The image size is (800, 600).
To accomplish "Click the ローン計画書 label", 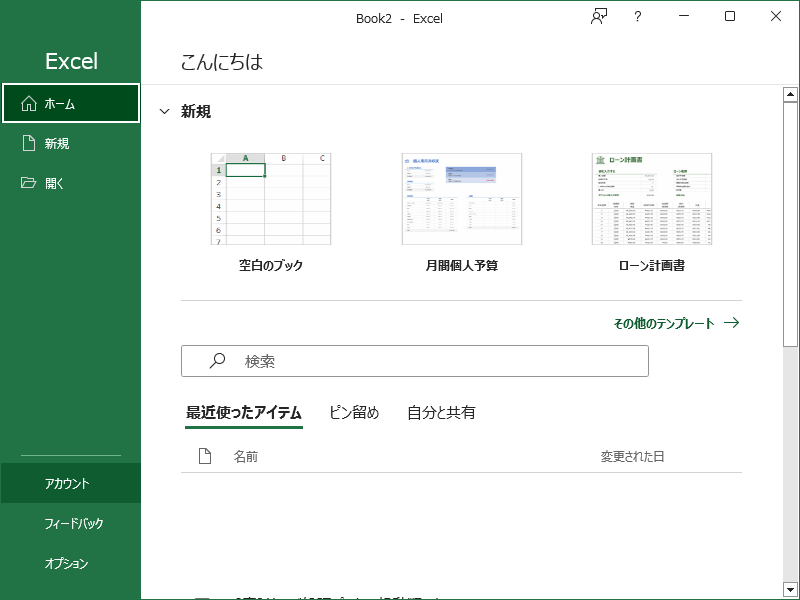I will (652, 265).
